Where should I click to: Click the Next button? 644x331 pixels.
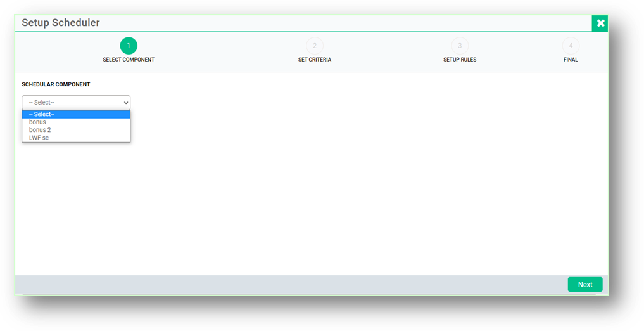pos(585,285)
